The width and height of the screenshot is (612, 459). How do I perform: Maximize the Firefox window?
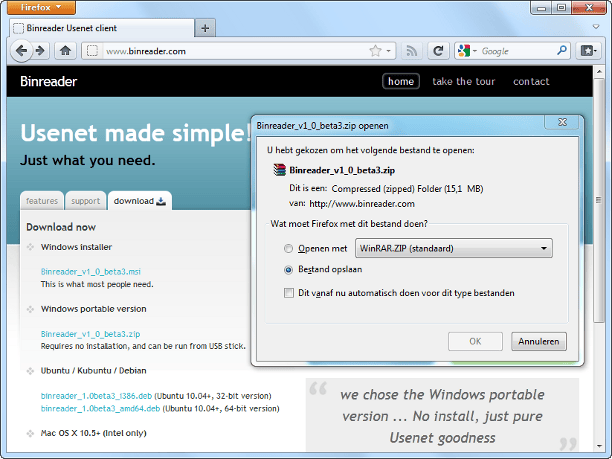click(561, 7)
